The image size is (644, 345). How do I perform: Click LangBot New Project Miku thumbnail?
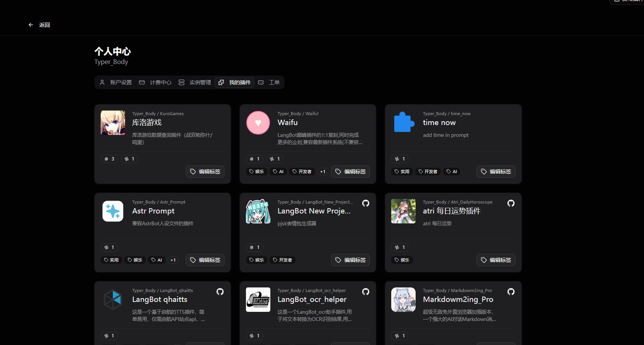tap(258, 211)
